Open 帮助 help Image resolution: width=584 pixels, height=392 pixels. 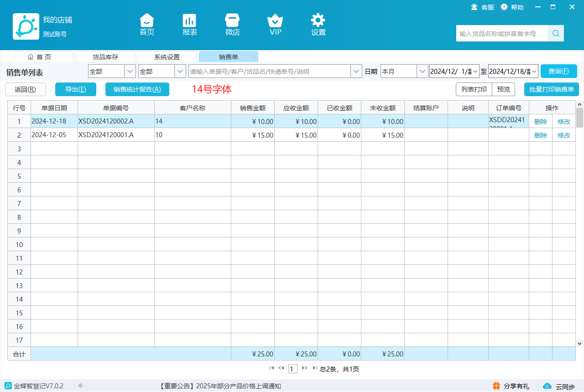click(x=512, y=7)
